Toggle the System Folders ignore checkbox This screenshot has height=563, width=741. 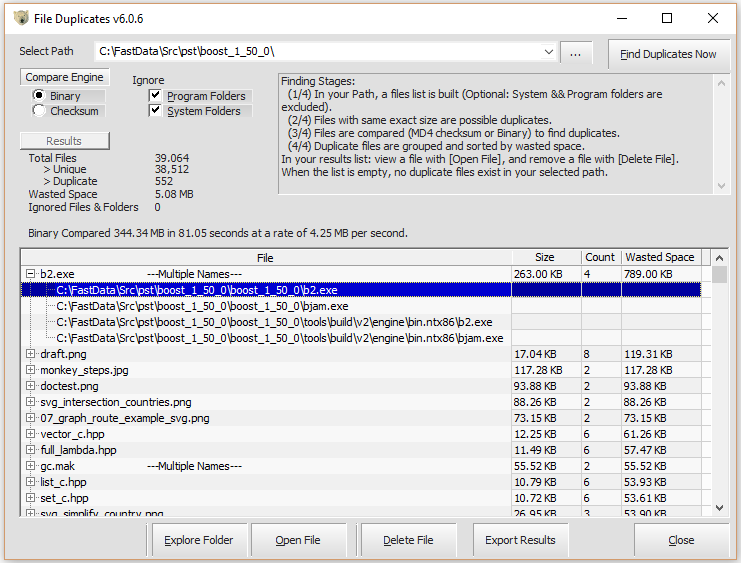(155, 111)
